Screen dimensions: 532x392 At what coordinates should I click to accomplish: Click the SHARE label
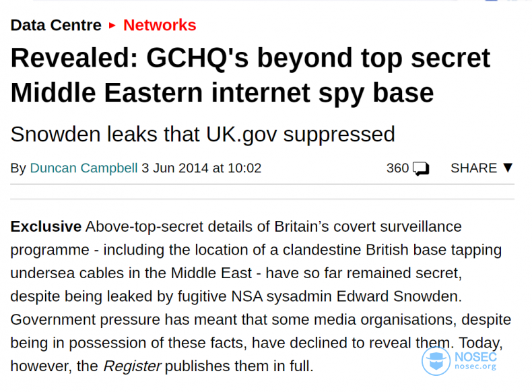click(x=473, y=168)
